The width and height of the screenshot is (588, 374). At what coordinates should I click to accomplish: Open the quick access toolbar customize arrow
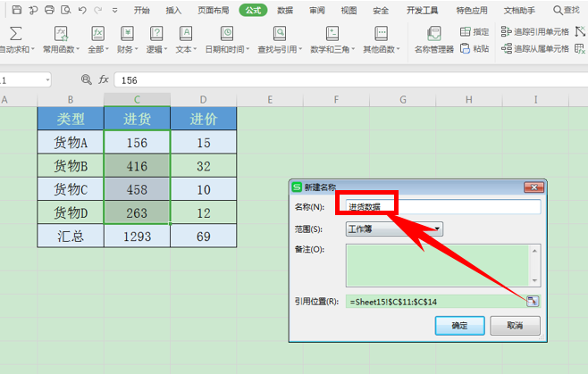[x=114, y=11]
